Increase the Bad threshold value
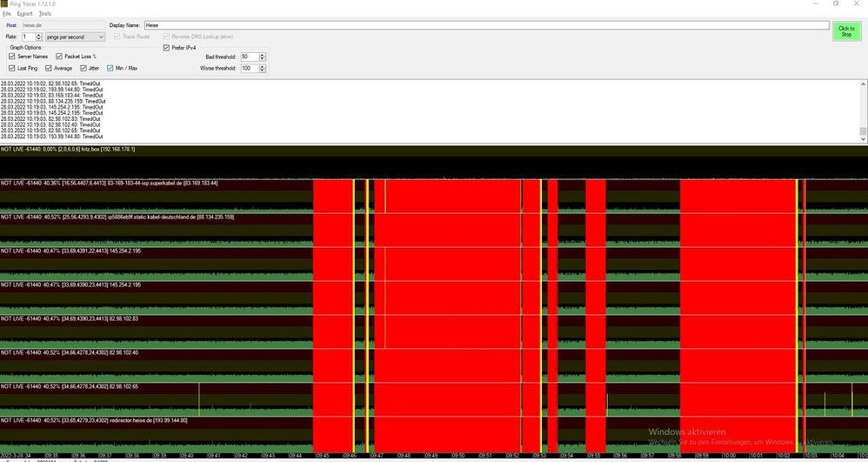This screenshot has height=462, width=868. [263, 55]
